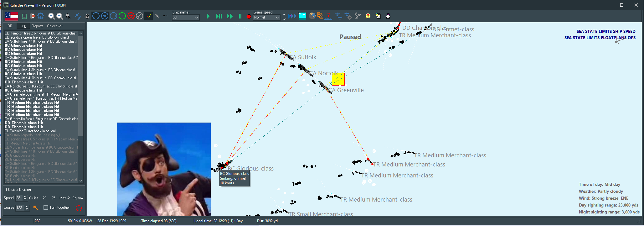Toggle green circle range display
Image resolution: width=644 pixels, height=226 pixels.
pos(122,16)
